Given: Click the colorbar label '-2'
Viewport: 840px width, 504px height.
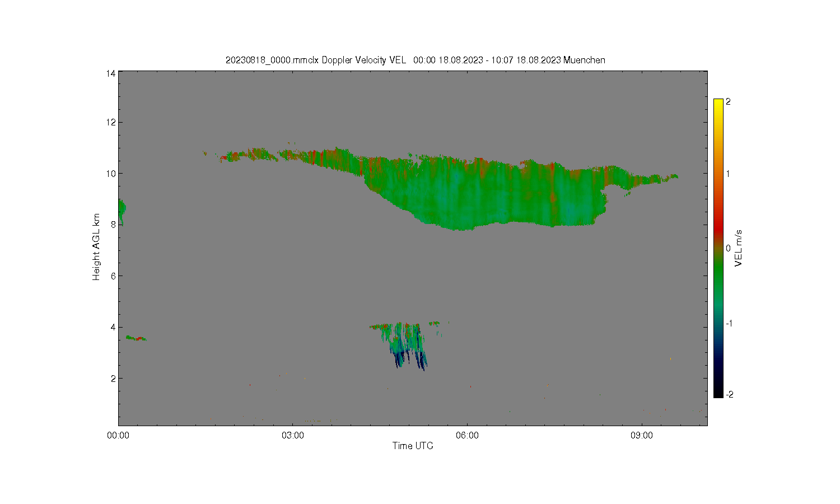Looking at the screenshot, I should [x=729, y=394].
